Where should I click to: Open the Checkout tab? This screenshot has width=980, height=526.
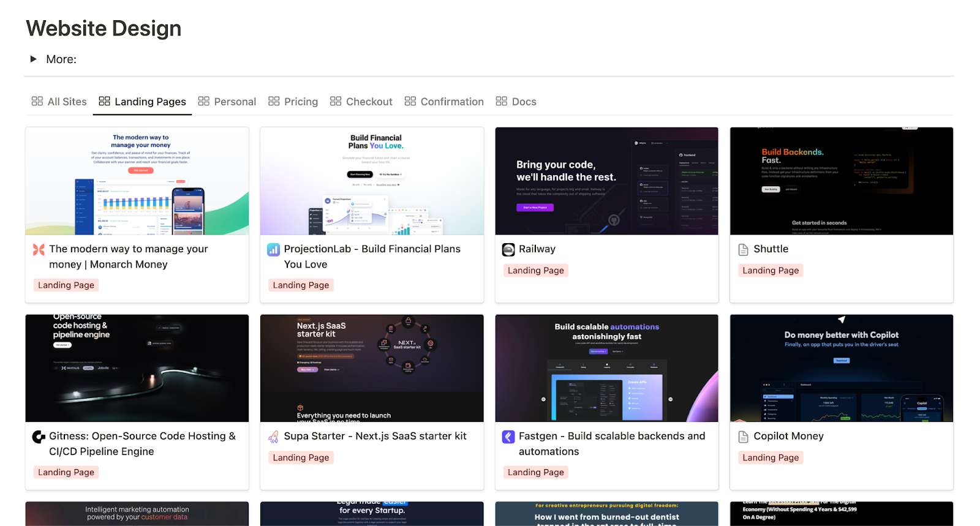click(x=361, y=102)
